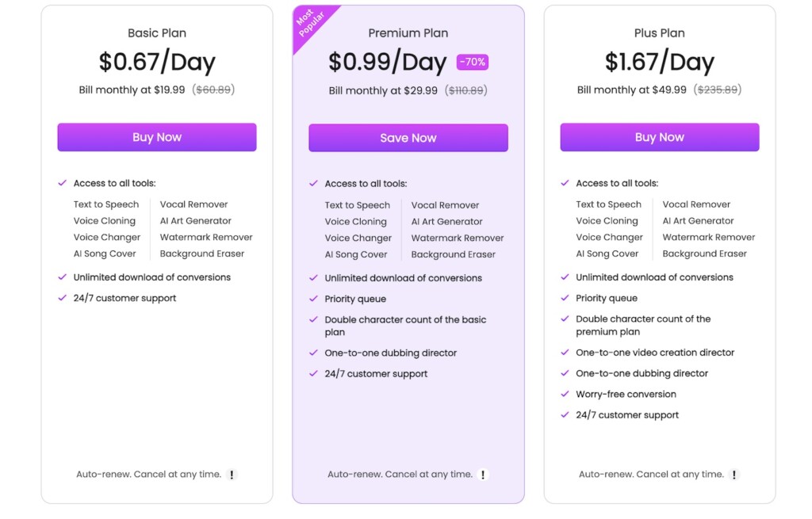
Task: Click the -70% discount badge
Action: click(x=471, y=62)
